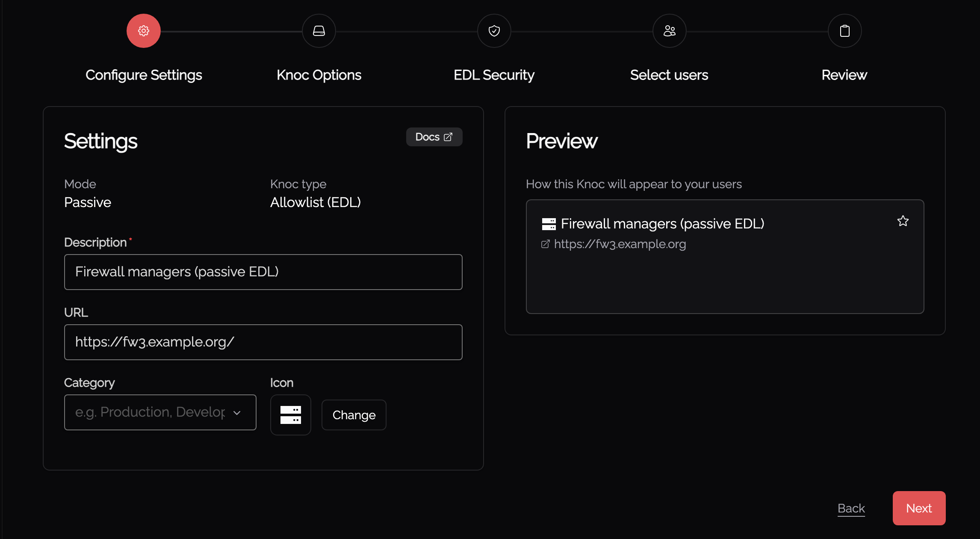
Task: Click the Allowlist (EDL) Knoc type value
Action: pyautogui.click(x=316, y=202)
